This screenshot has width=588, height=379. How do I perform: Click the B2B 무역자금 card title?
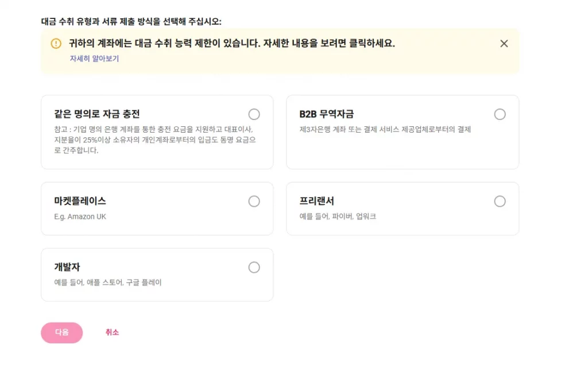pyautogui.click(x=326, y=114)
